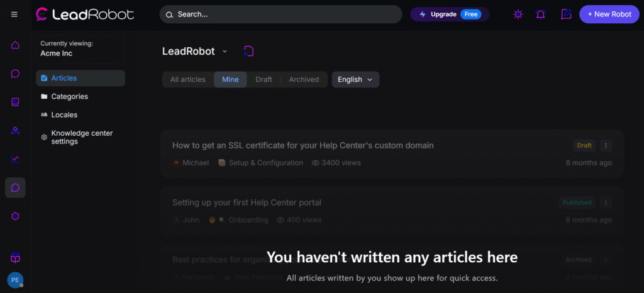Open the analytics chart sidebar icon
Viewport: 644px width, 293px height.
[15, 159]
